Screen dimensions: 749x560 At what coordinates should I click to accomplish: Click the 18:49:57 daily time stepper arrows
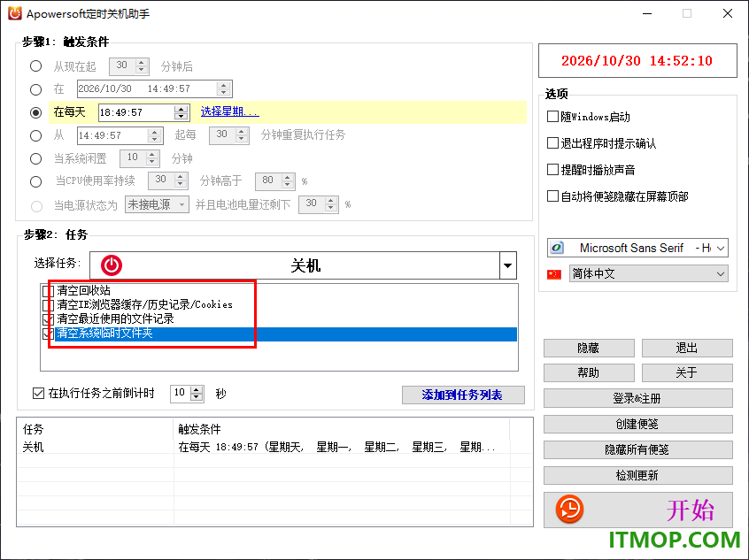coord(181,112)
